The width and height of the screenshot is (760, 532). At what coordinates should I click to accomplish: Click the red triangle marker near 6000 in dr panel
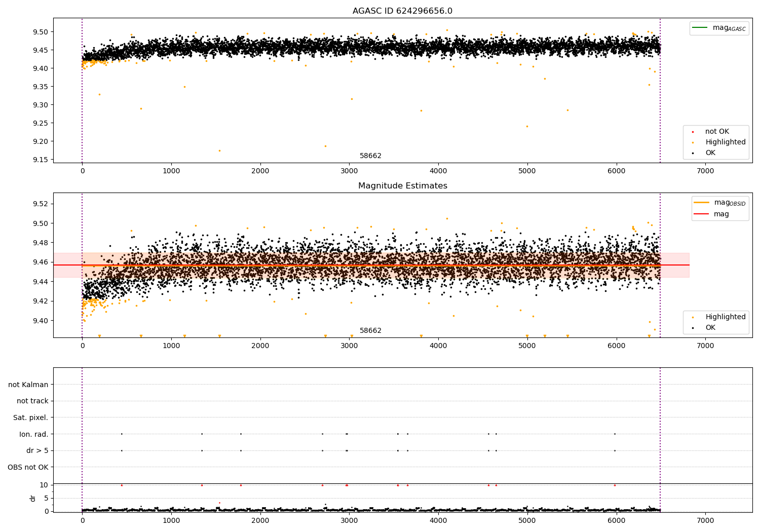[x=615, y=485]
